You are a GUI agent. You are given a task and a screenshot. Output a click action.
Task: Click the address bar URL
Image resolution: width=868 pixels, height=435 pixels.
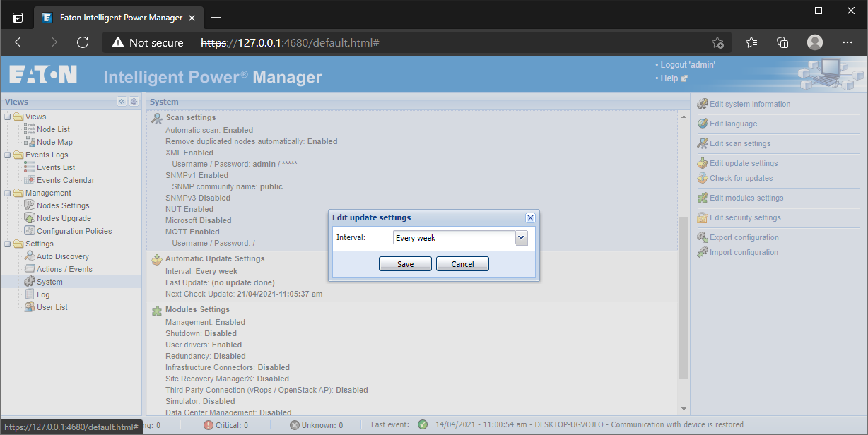coord(290,43)
